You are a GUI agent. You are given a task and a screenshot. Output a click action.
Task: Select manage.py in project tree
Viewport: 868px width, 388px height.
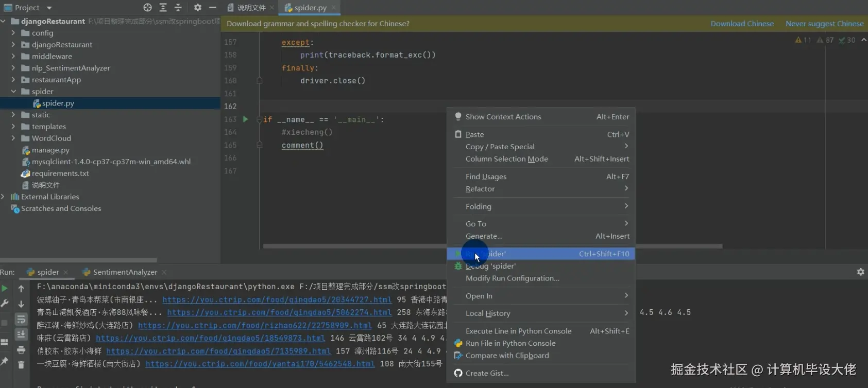pos(50,150)
